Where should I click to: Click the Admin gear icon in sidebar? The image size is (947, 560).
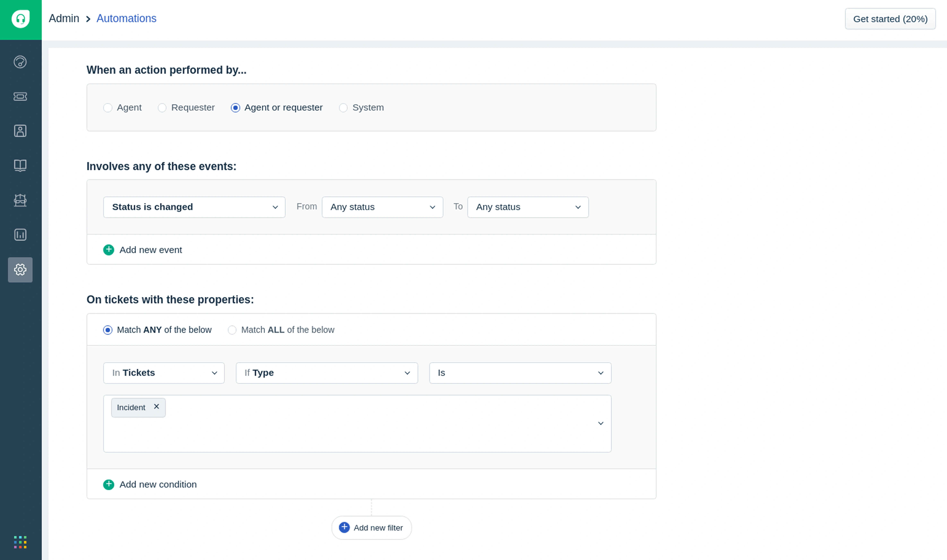click(x=20, y=269)
